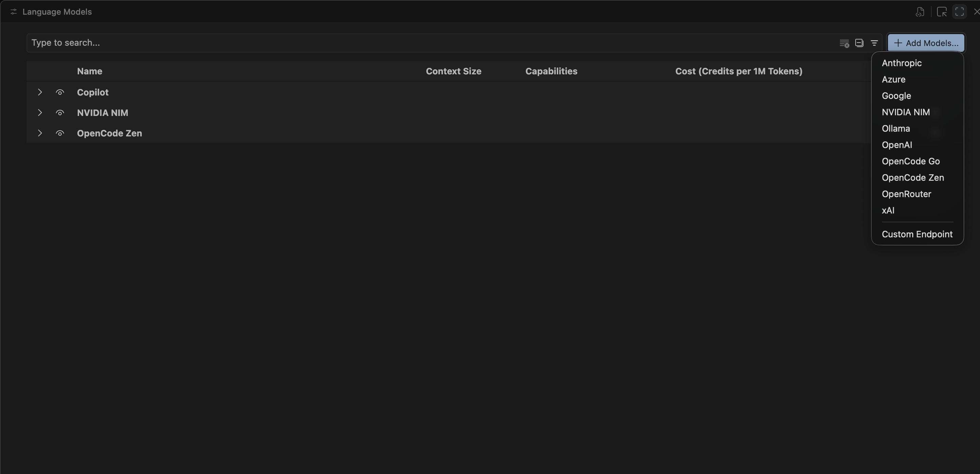Close the Language Models editor
Image resolution: width=980 pixels, height=474 pixels.
point(976,12)
